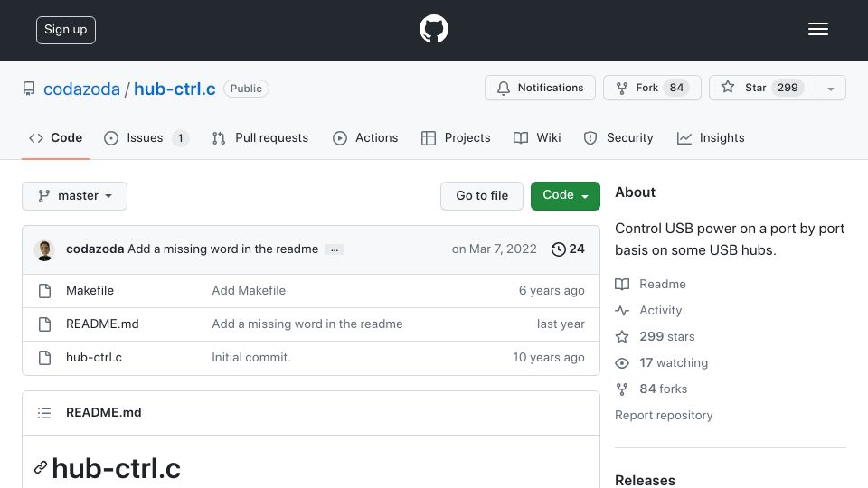Open the README.md file in file list
Viewport: 868px width, 488px height.
click(x=102, y=324)
